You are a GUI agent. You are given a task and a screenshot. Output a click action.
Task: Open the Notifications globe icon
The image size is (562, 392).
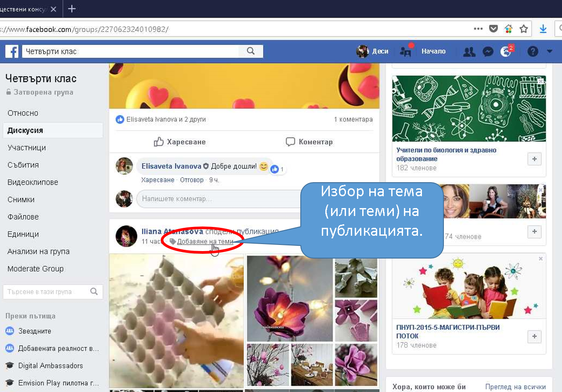point(506,51)
